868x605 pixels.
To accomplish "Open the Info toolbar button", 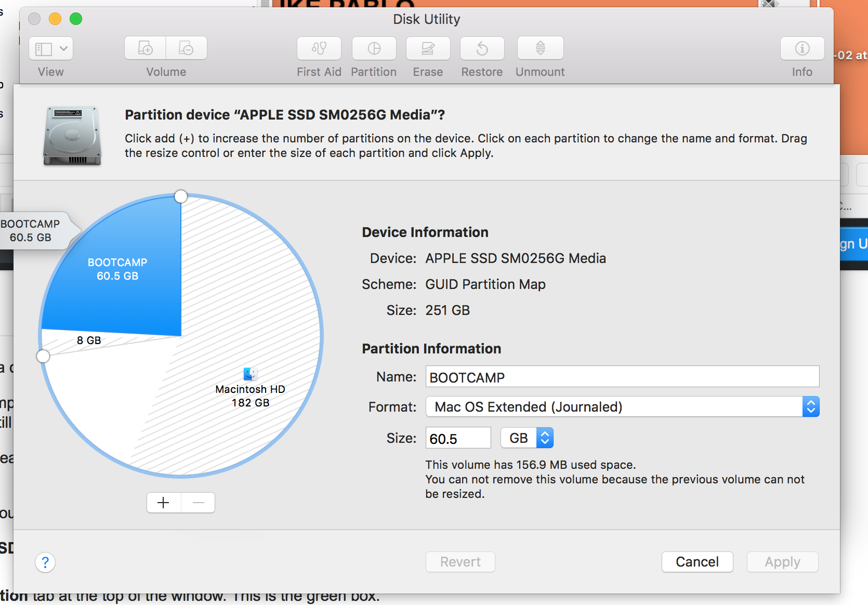I will [x=803, y=48].
